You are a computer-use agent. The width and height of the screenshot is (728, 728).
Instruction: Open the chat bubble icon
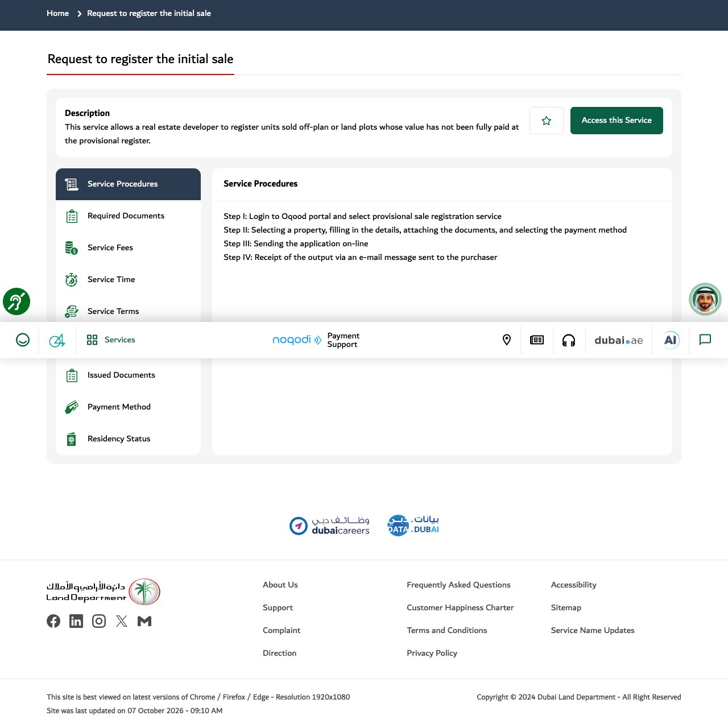tap(705, 340)
